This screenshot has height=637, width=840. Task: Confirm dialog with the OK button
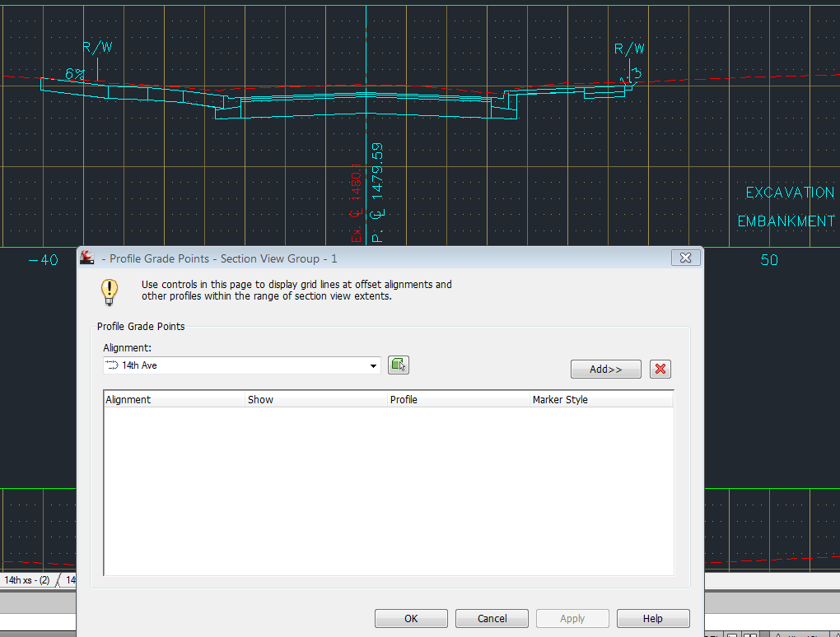[410, 618]
